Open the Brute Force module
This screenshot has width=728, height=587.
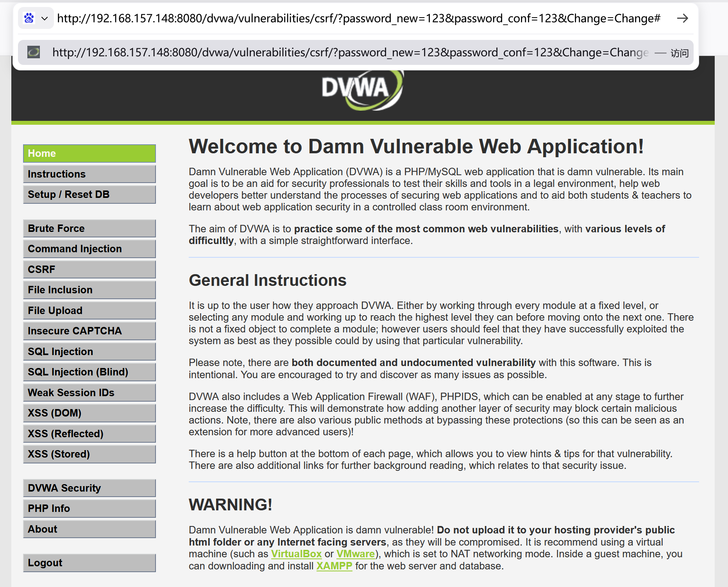(x=89, y=228)
